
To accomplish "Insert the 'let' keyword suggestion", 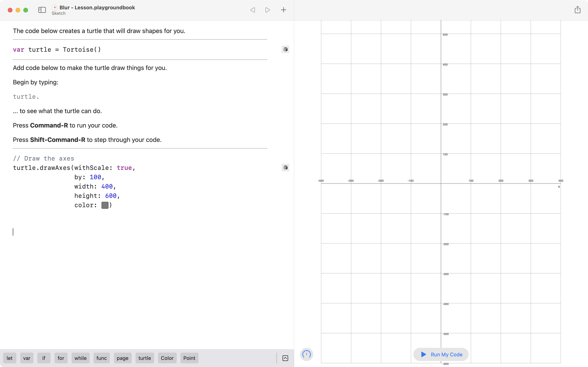I will coord(10,358).
